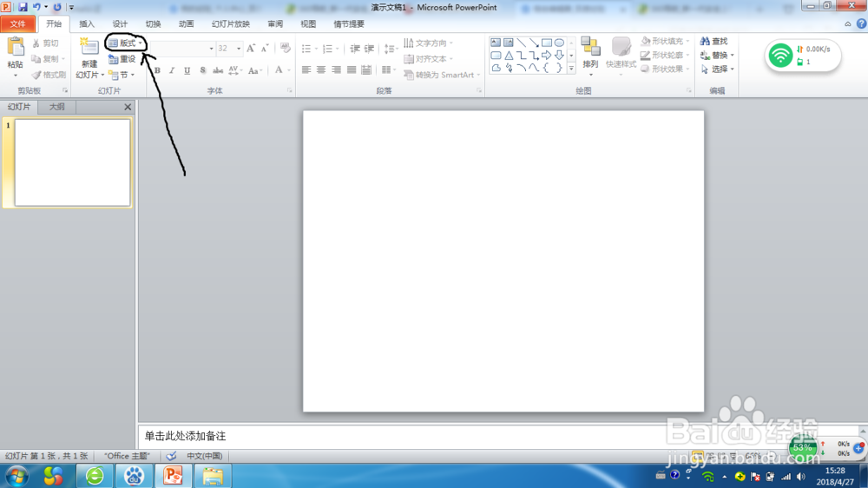This screenshot has height=488, width=868.
Task: Click the 粘贴 (Paste) clipboard icon
Action: tap(16, 47)
